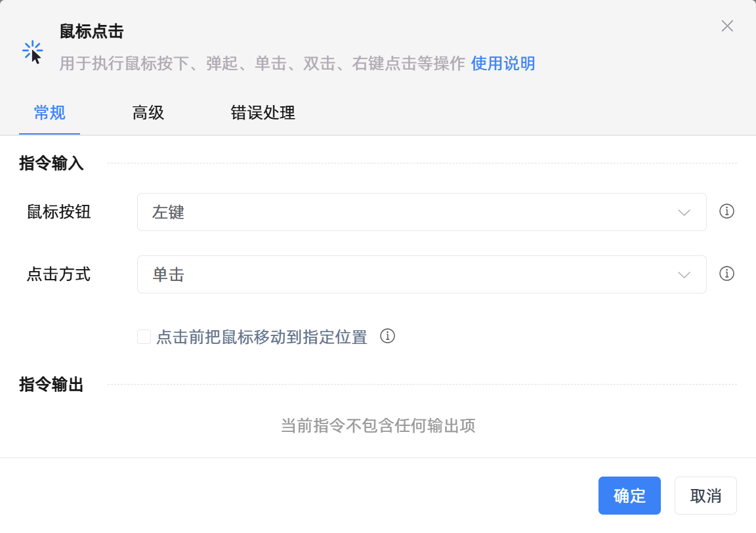
Task: Open the 使用说明 help link
Action: (503, 64)
